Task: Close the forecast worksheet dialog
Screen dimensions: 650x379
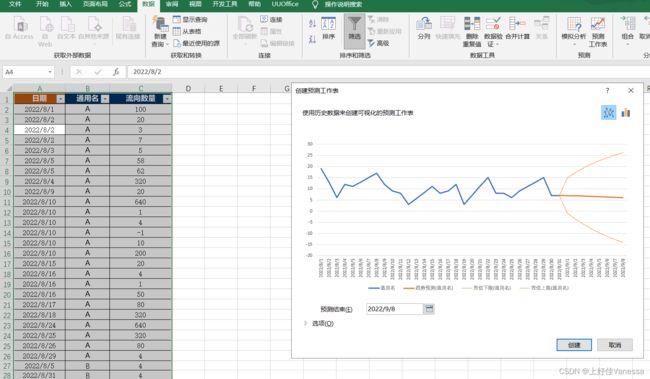Action: (631, 90)
